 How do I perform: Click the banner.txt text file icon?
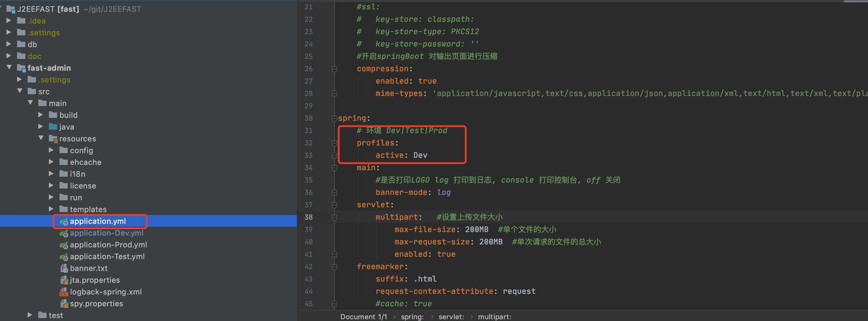64,268
